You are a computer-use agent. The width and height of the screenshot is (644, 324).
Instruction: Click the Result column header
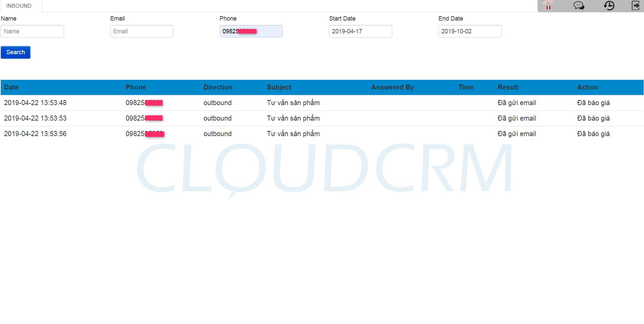[x=508, y=87]
